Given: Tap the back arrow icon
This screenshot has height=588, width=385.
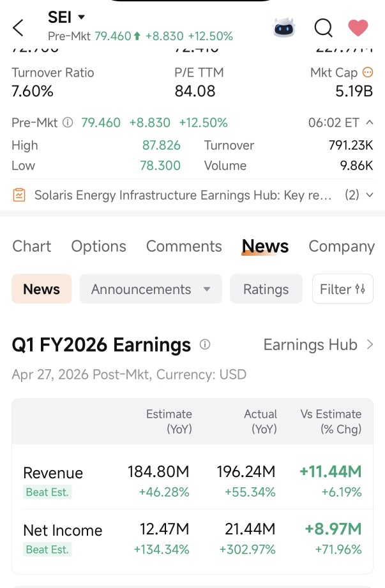Looking at the screenshot, I should coord(18,28).
